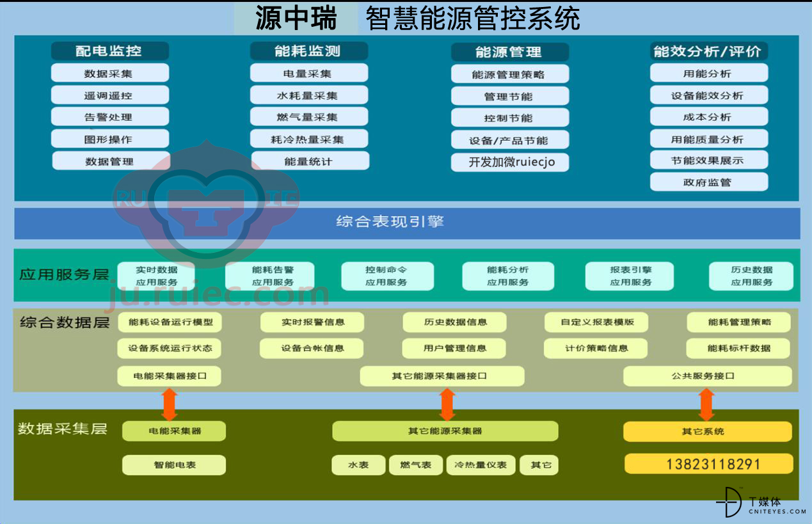
Task: Open the 设备系统运行状态 box
Action: click(170, 348)
